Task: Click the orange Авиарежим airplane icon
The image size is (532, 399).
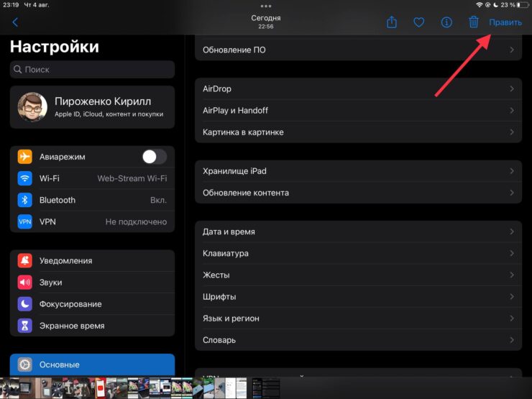Action: pos(25,157)
